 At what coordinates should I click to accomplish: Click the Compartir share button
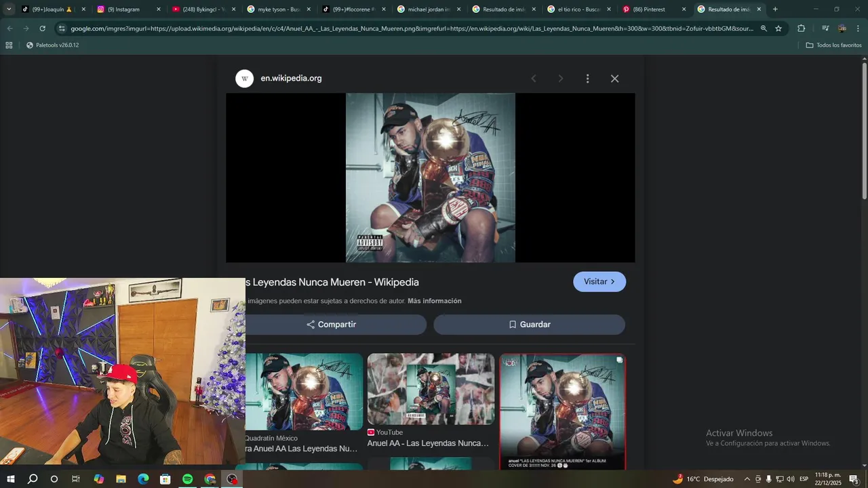click(331, 325)
